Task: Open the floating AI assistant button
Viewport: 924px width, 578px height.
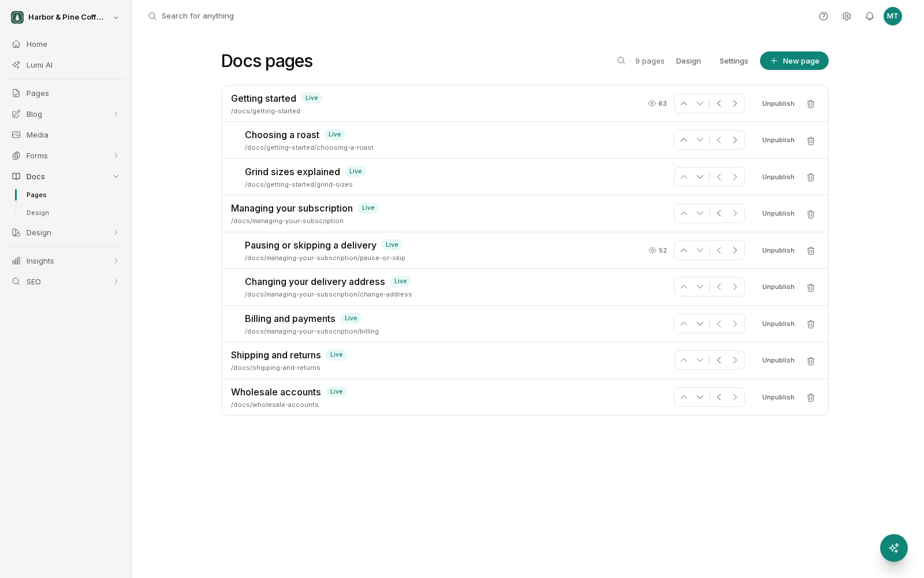Action: [894, 548]
